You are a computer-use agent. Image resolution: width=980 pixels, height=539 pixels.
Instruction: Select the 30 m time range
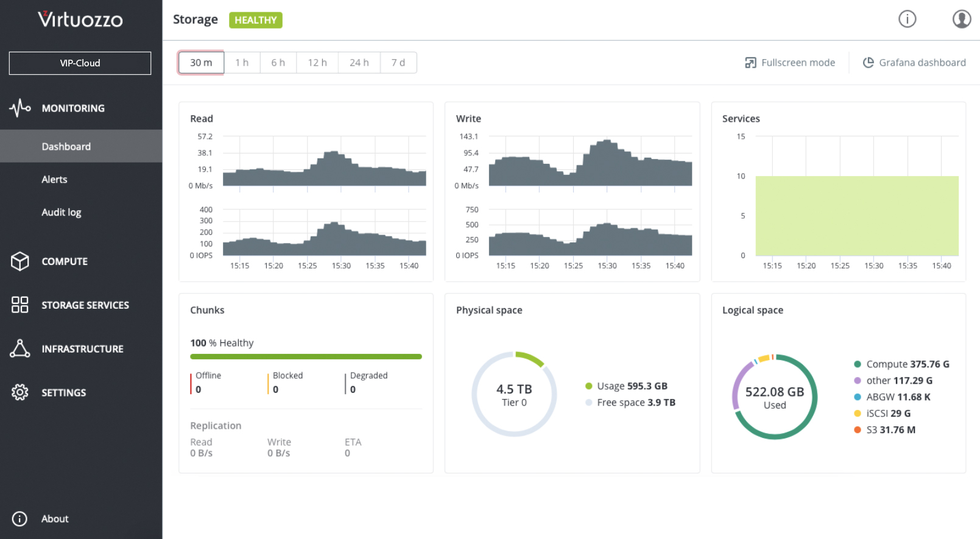[x=201, y=63]
